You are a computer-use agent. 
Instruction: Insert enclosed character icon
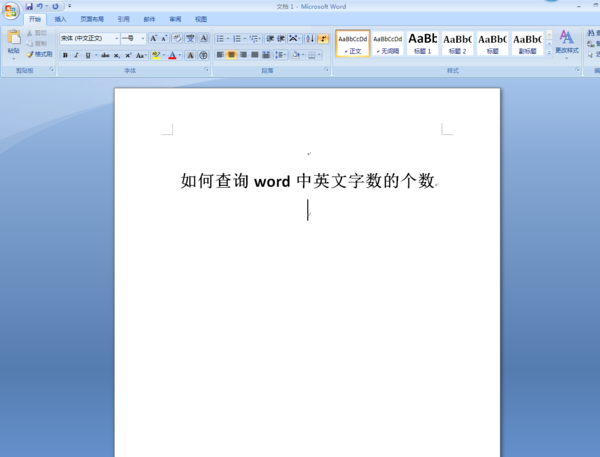[x=204, y=55]
